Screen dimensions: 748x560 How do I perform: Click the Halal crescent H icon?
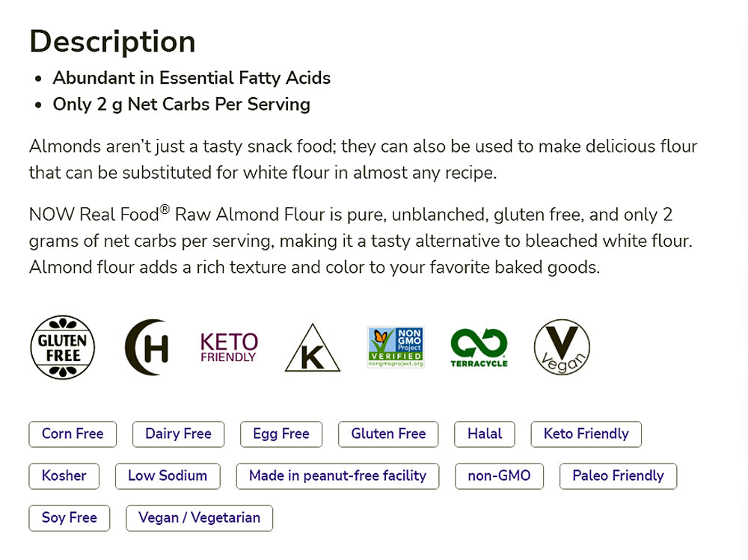(x=147, y=347)
